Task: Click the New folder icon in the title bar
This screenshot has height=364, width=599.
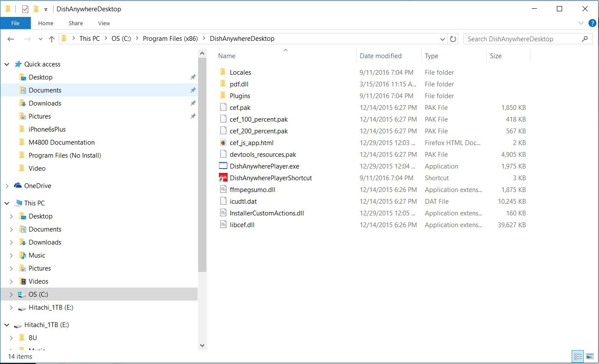Action: point(36,9)
